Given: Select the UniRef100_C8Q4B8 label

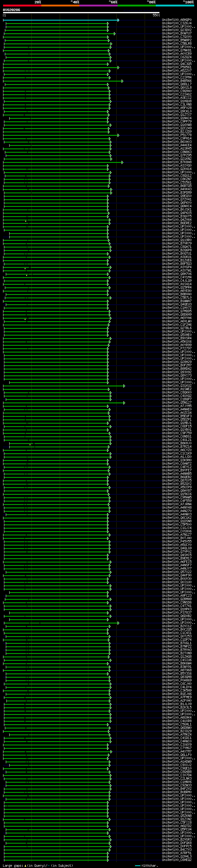Looking at the screenshot, I should click(x=177, y=772).
